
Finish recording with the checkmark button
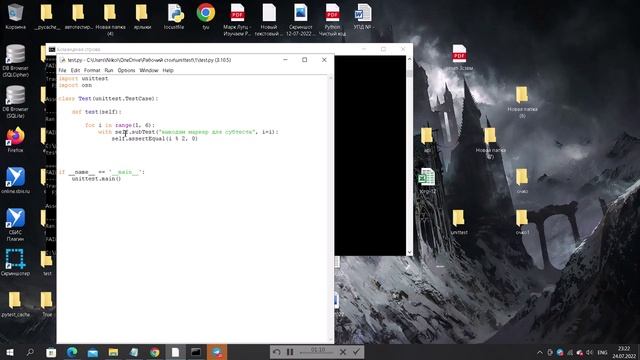[x=356, y=352]
